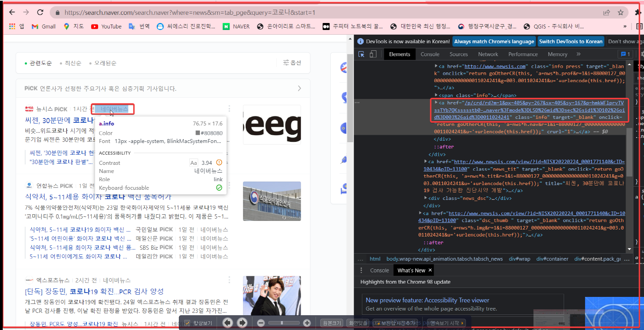Open the more menu beside the 식약처 article
This screenshot has width=644, height=330.
pos(229,185)
